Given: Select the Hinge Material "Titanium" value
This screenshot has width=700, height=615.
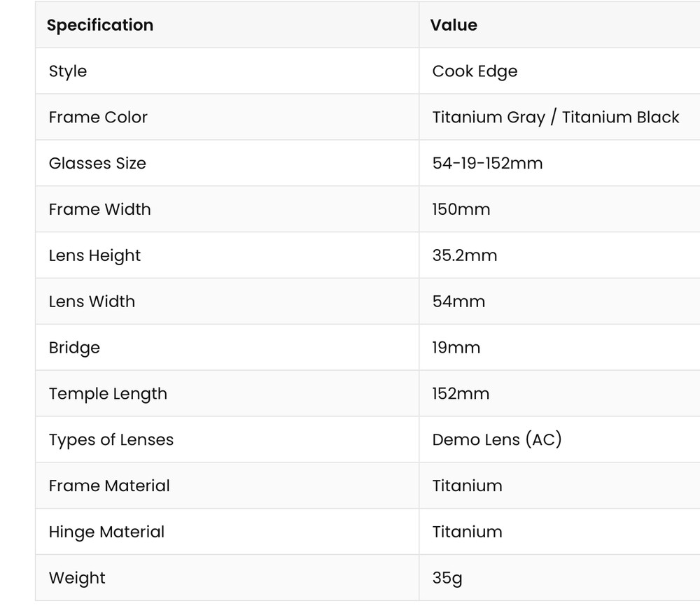Looking at the screenshot, I should (x=467, y=532).
